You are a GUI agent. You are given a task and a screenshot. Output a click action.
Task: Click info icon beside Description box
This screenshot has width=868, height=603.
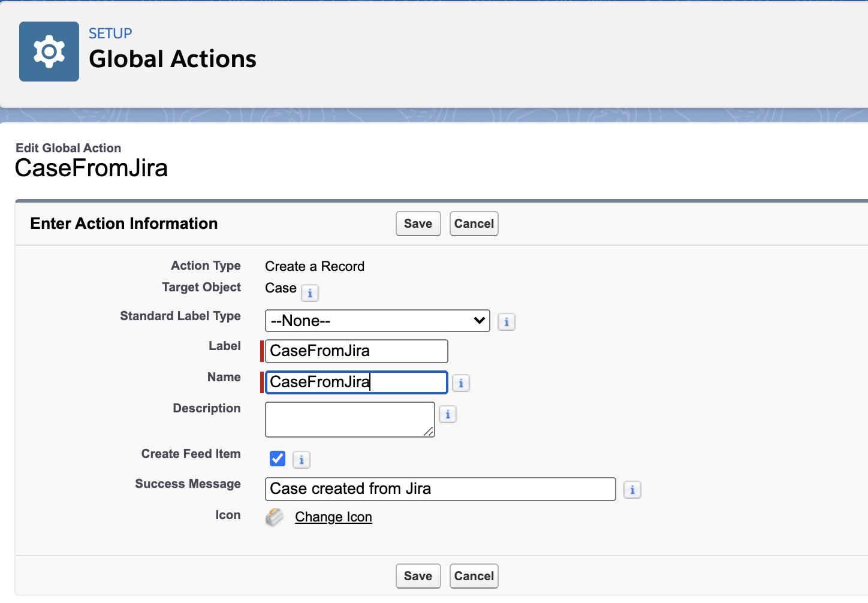tap(447, 414)
